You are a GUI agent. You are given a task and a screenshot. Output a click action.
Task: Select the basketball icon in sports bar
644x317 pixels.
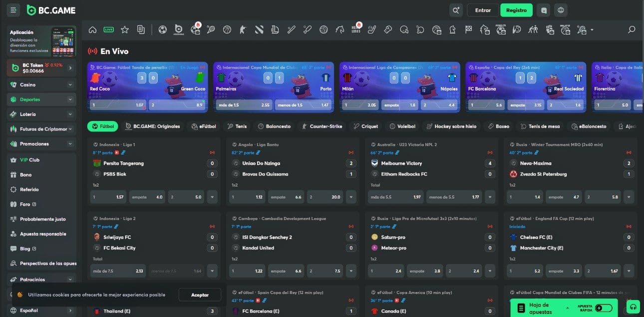227,30
